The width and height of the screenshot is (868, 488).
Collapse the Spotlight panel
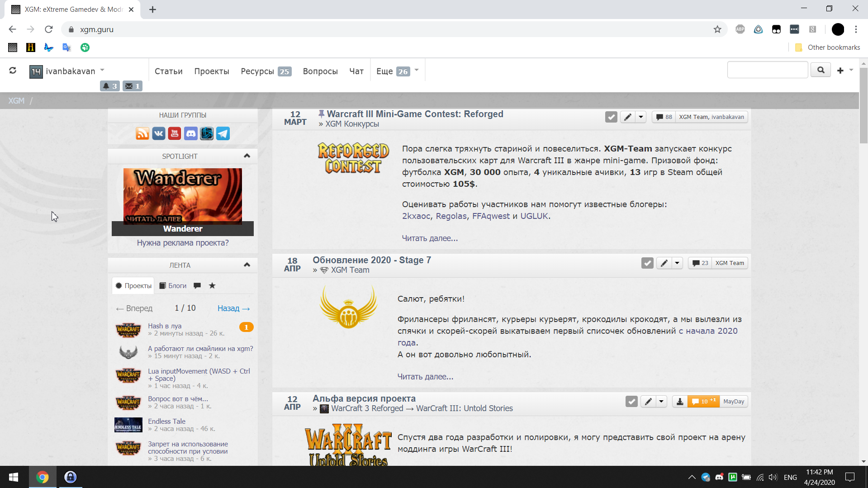click(247, 156)
